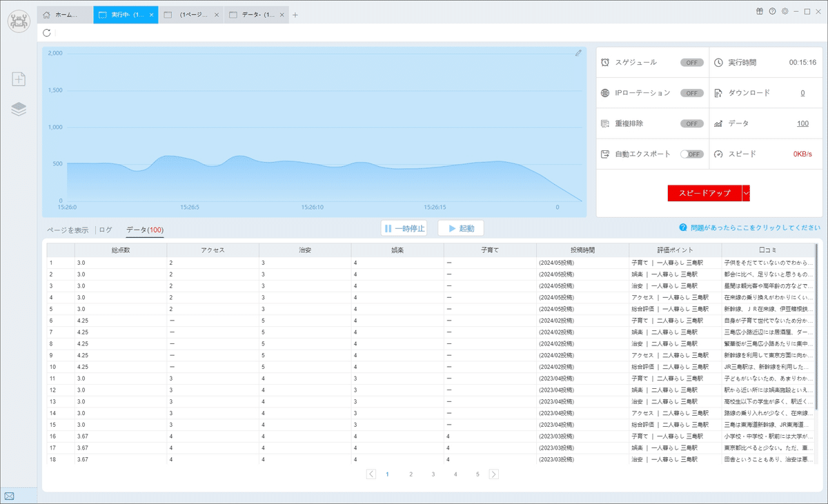Open the stacked layers icon in sidebar

pos(19,109)
